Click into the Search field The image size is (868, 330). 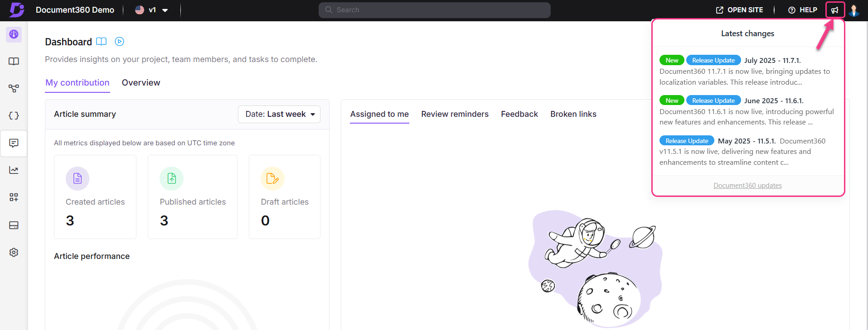tap(434, 10)
